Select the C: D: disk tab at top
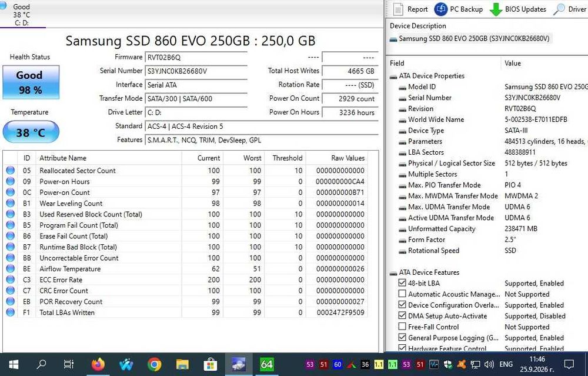The height and width of the screenshot is (376, 588). pos(22,15)
